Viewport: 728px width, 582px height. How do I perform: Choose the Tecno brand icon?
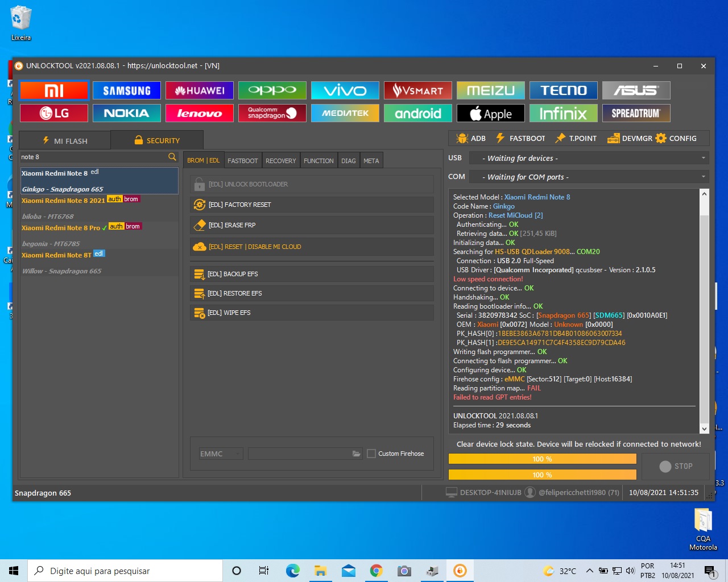pos(564,90)
